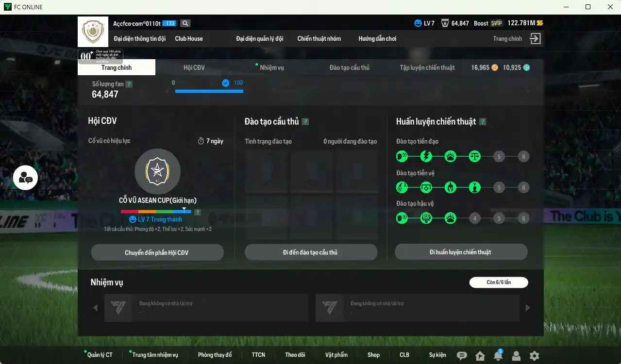Click the ASEAN Cup cheer star badge
Screen dimensions: 621x364
[x=157, y=171]
